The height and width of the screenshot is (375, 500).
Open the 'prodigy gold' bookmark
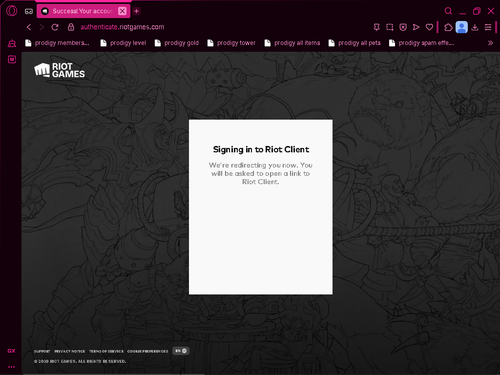[177, 43]
